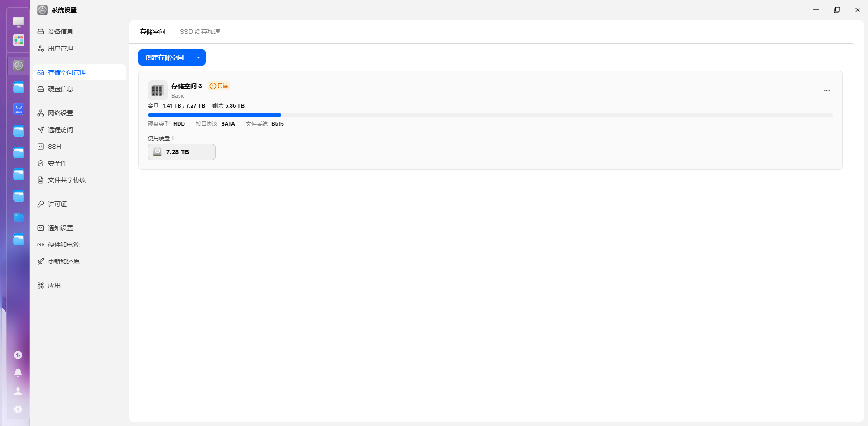Screen dimensions: 868x426
Task: Click the 创建存储空间 button
Action: 165,57
